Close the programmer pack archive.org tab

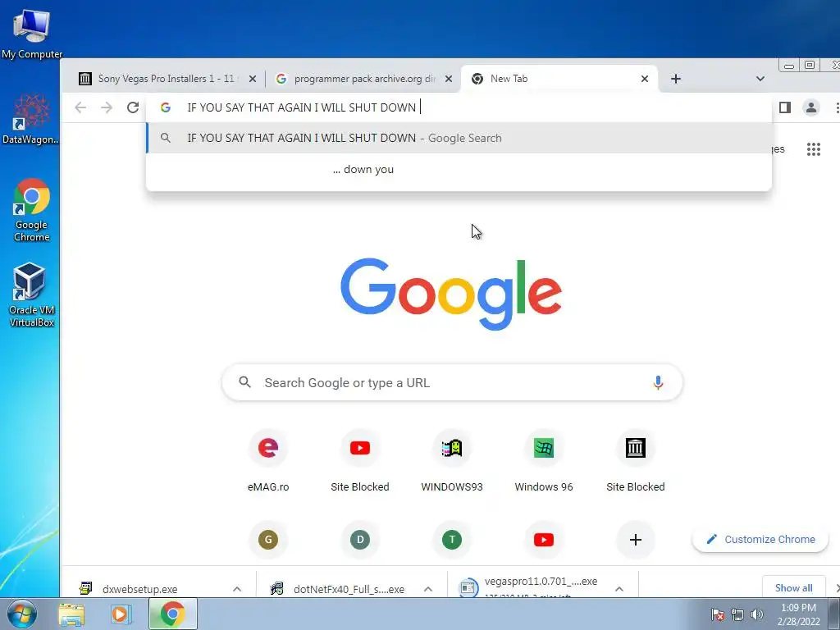pyautogui.click(x=449, y=79)
